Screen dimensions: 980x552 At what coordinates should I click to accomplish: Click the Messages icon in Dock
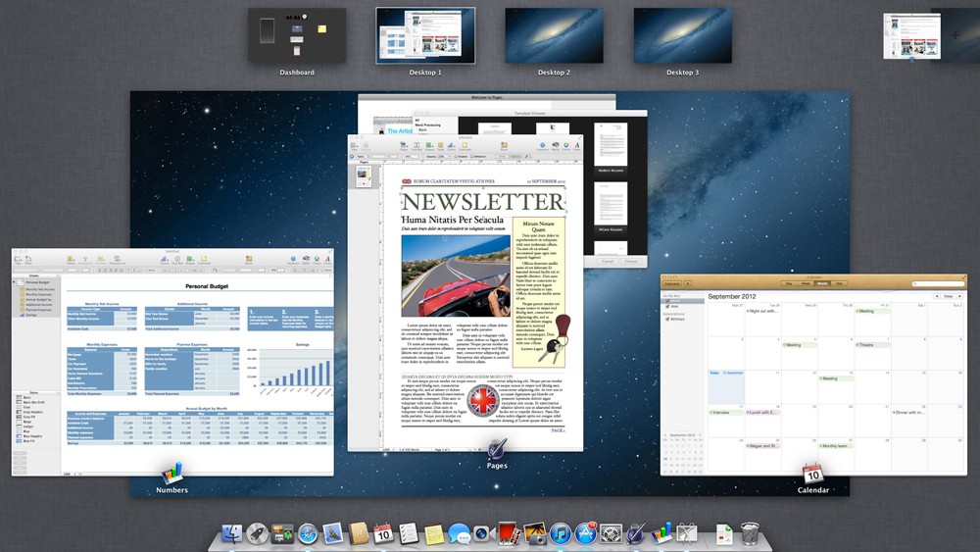[459, 534]
